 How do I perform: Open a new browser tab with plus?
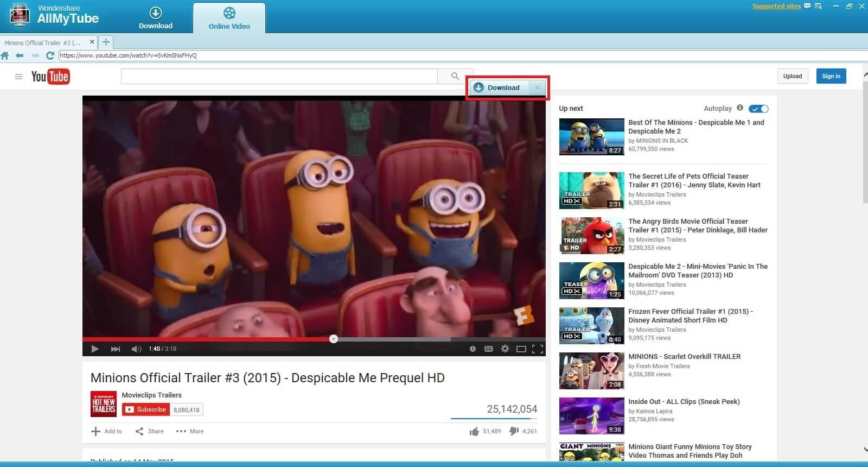pyautogui.click(x=106, y=42)
